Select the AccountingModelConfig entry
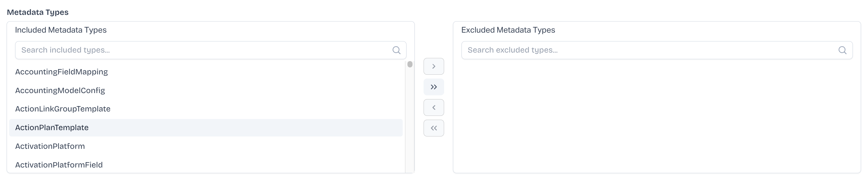868x183 pixels. pos(60,91)
